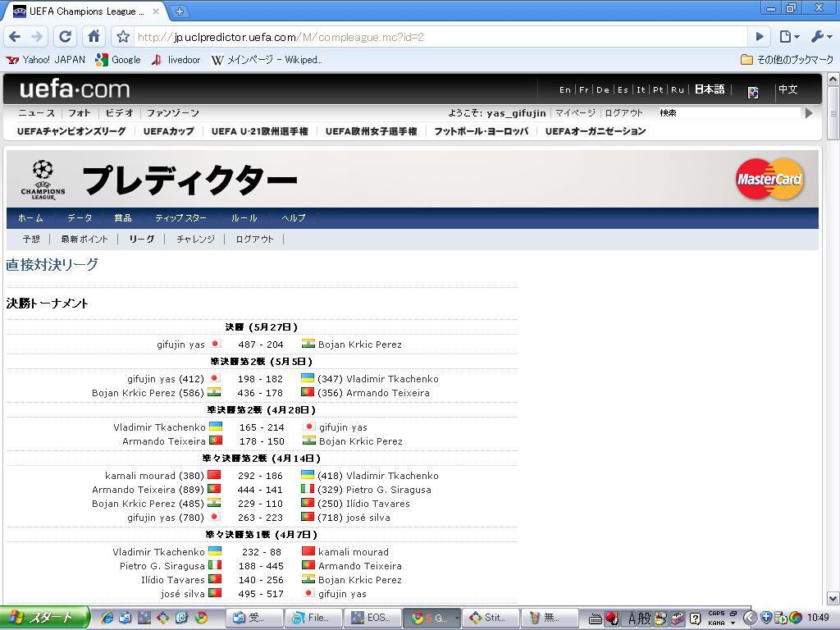Click the page scrollbar down arrow
Screen dimensions: 840x630
[833, 598]
